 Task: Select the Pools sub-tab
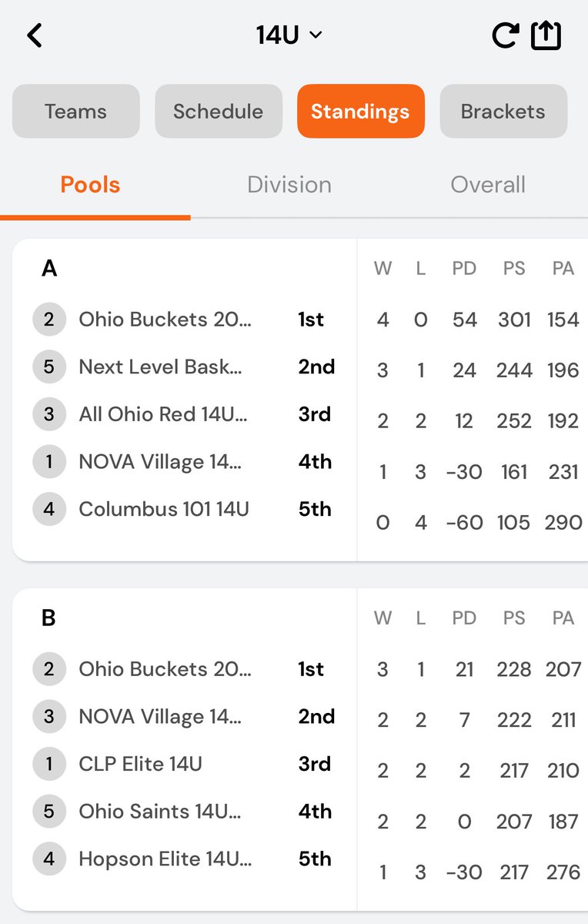91,185
